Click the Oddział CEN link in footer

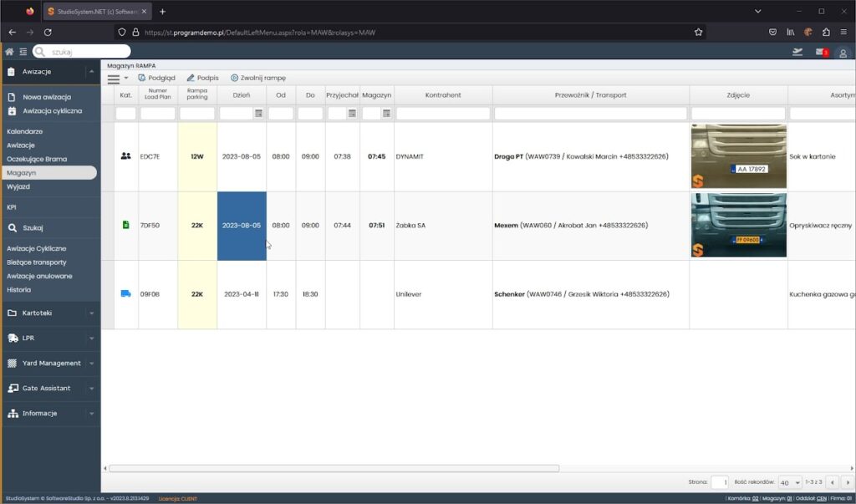pos(822,498)
